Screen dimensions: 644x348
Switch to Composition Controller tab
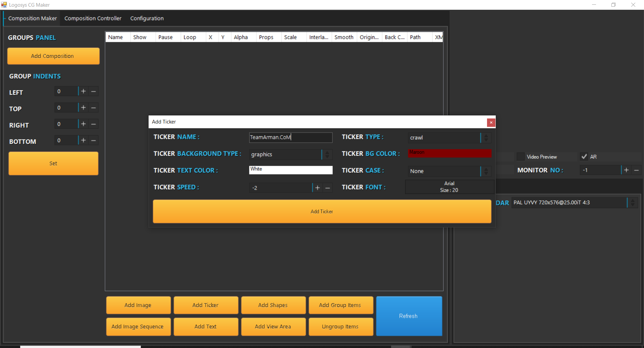(x=93, y=18)
